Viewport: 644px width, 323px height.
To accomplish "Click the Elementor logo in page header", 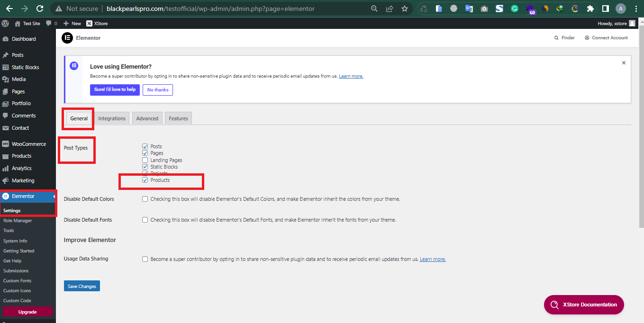I will [x=67, y=38].
